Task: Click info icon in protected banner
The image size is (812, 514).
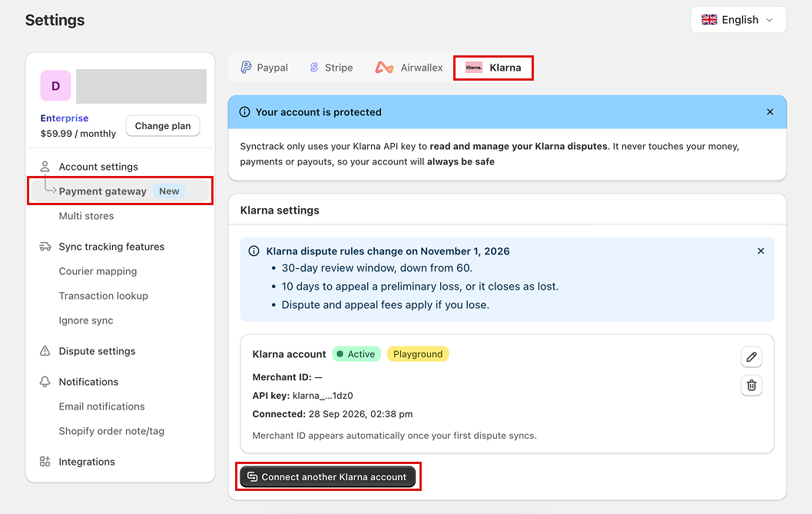Action: coord(244,112)
